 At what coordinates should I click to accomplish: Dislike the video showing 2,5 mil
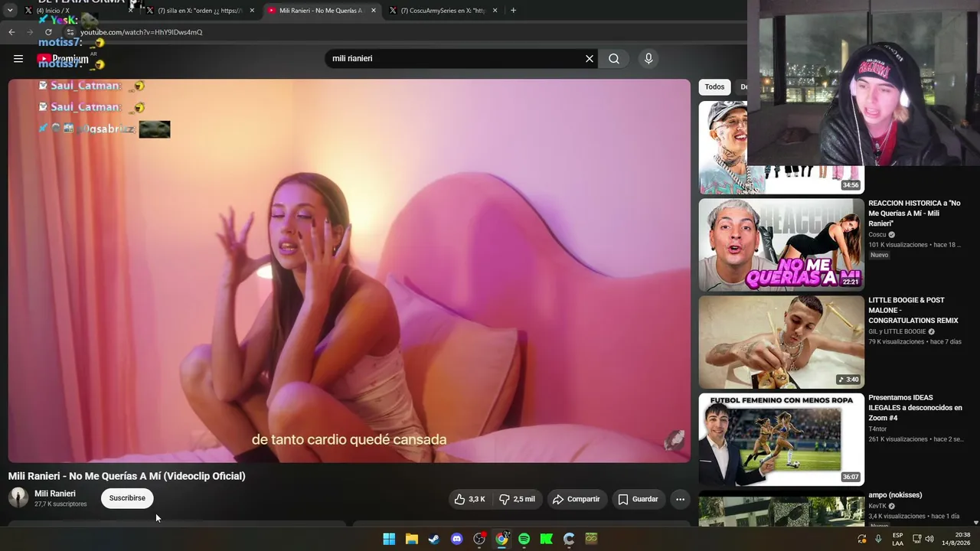518,499
